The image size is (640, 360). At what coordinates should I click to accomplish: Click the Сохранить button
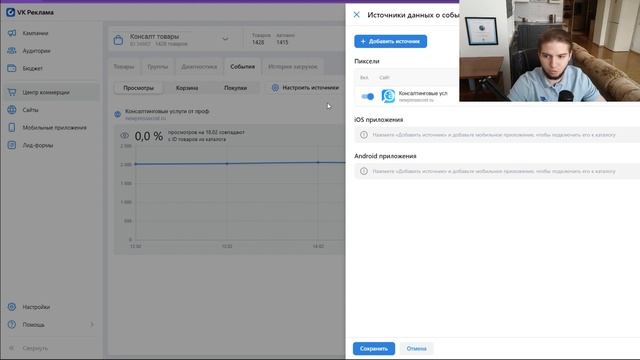374,349
